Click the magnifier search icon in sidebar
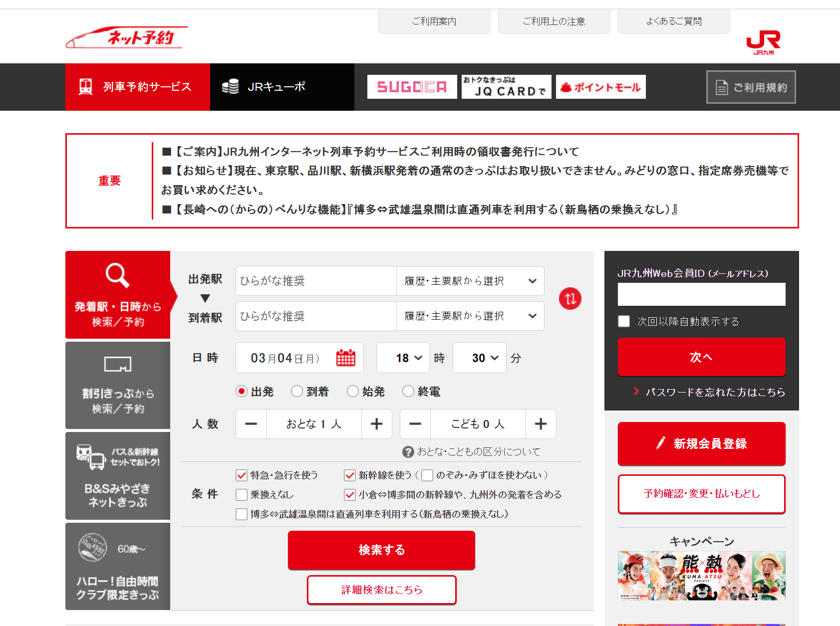The height and width of the screenshot is (626, 840). 117,275
